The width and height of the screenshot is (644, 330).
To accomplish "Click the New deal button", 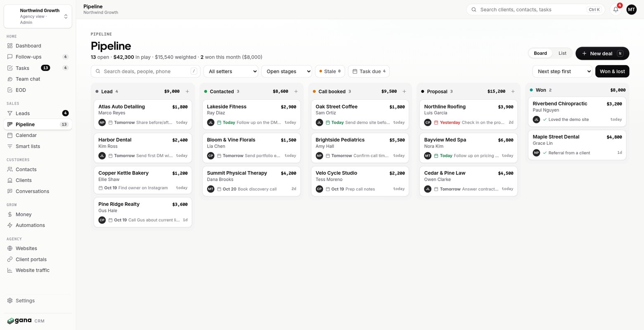I will click(602, 53).
